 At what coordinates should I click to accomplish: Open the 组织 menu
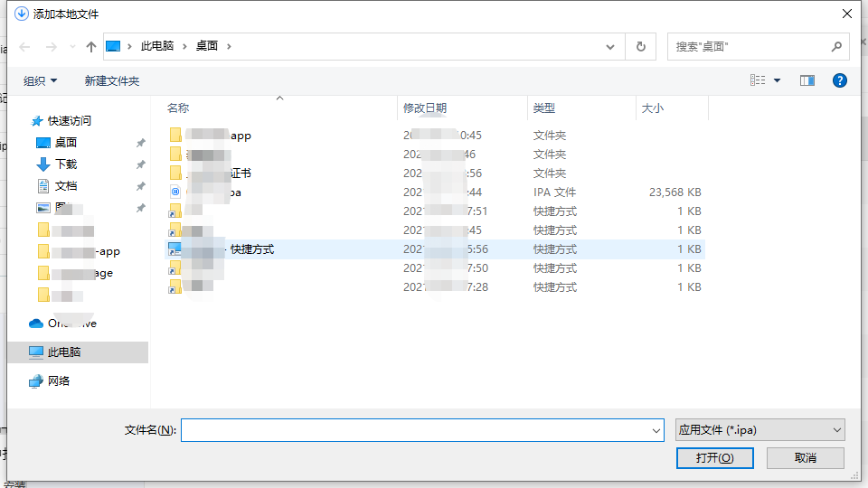pos(40,80)
